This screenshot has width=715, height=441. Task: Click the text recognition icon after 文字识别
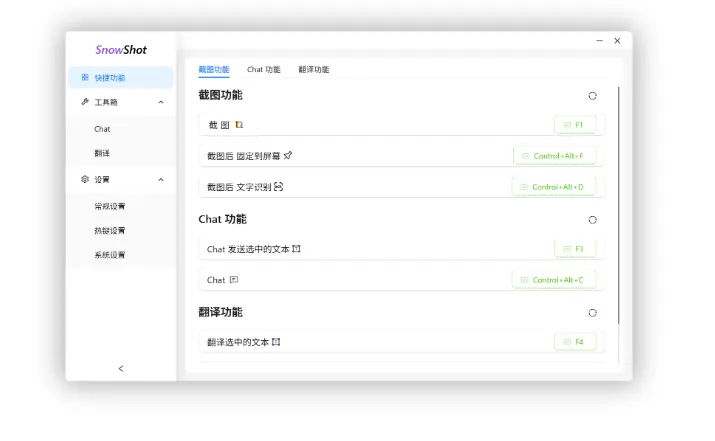click(279, 187)
